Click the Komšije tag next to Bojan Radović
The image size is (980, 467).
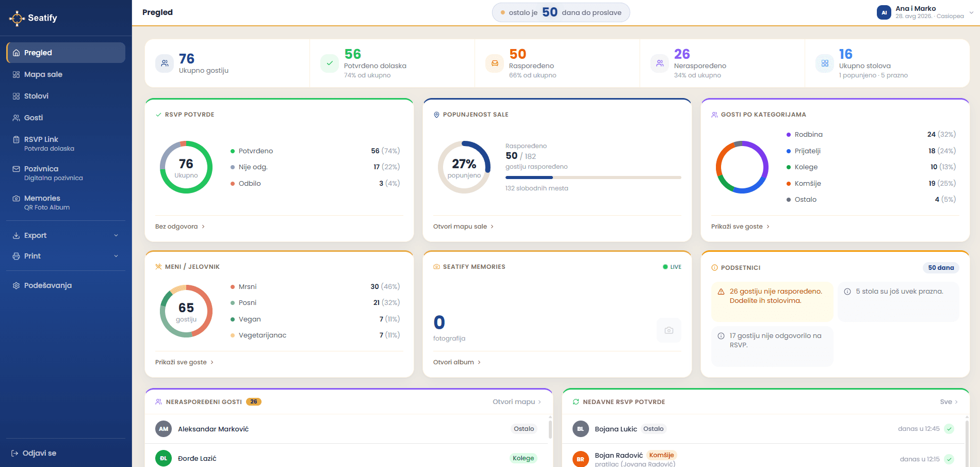[661, 455]
